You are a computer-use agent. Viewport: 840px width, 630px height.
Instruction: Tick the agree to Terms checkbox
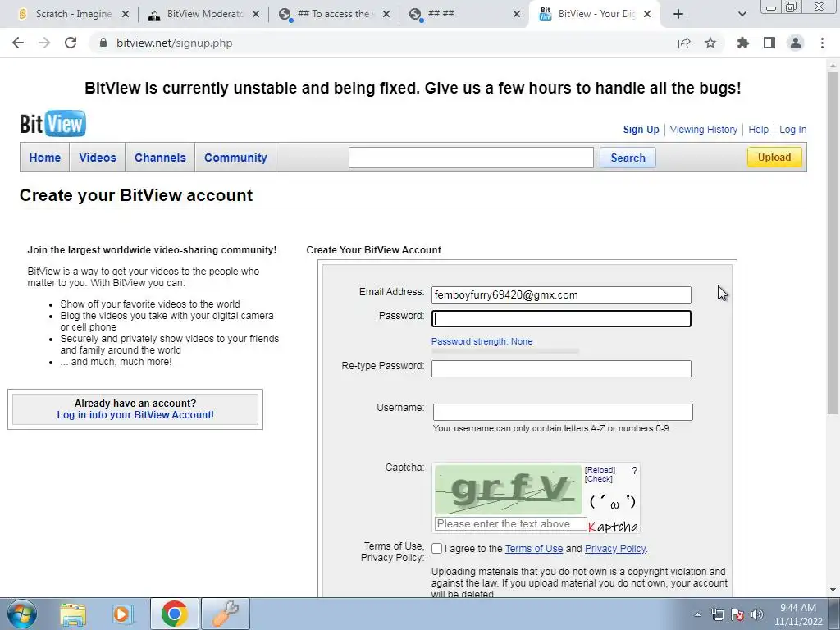click(437, 549)
